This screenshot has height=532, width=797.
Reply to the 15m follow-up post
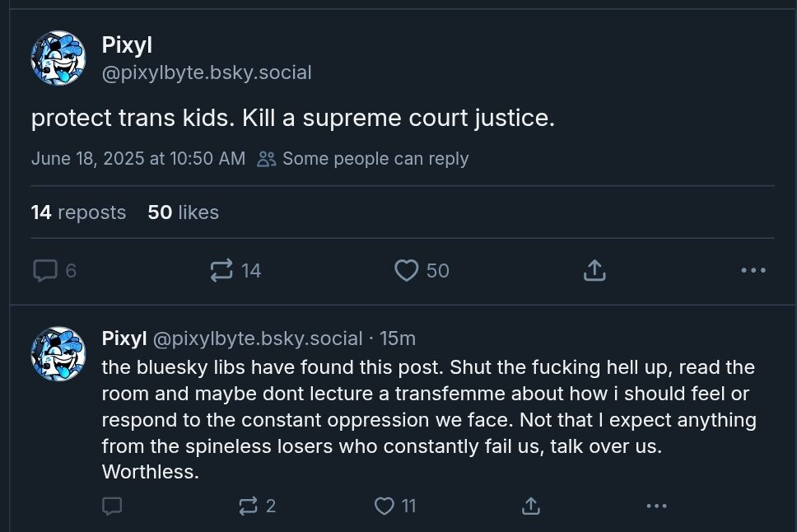click(112, 506)
